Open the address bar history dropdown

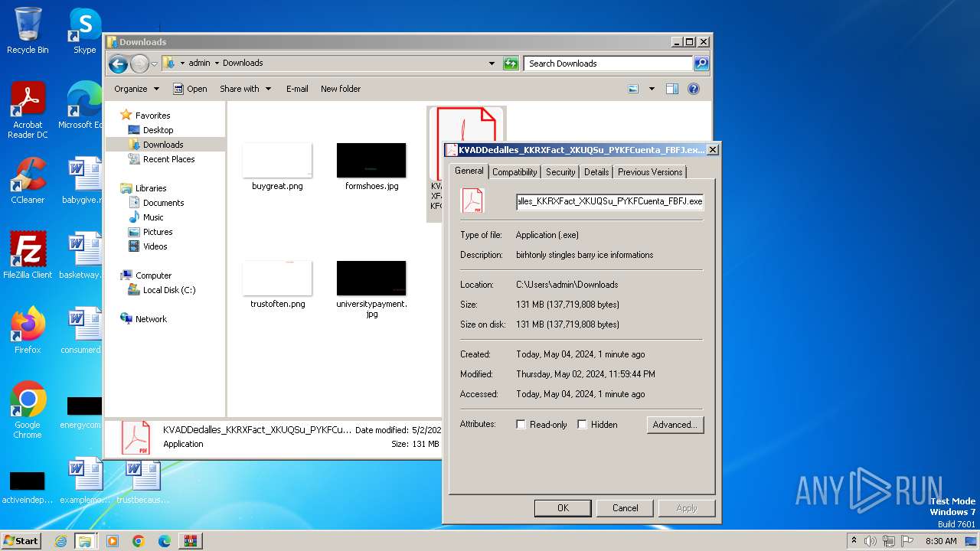492,64
